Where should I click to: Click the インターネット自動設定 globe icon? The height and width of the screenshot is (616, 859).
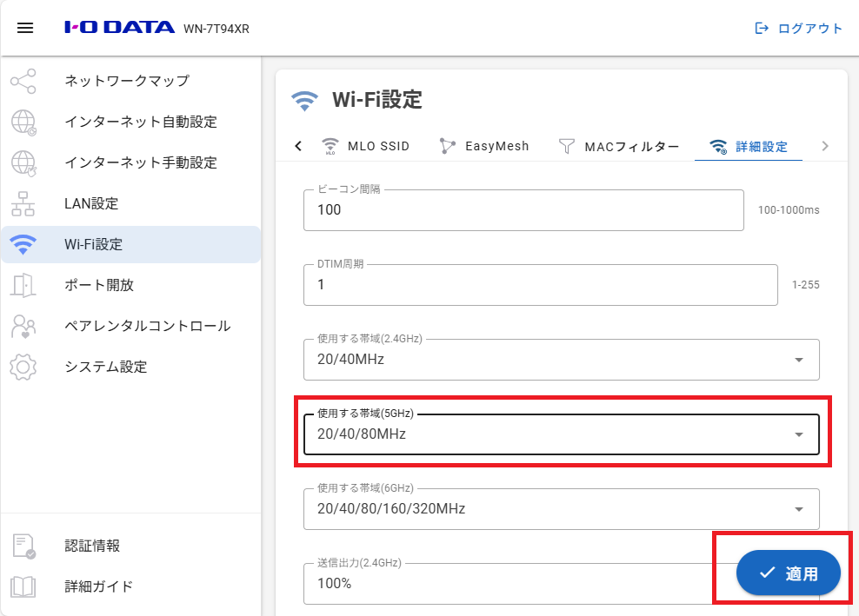[23, 122]
